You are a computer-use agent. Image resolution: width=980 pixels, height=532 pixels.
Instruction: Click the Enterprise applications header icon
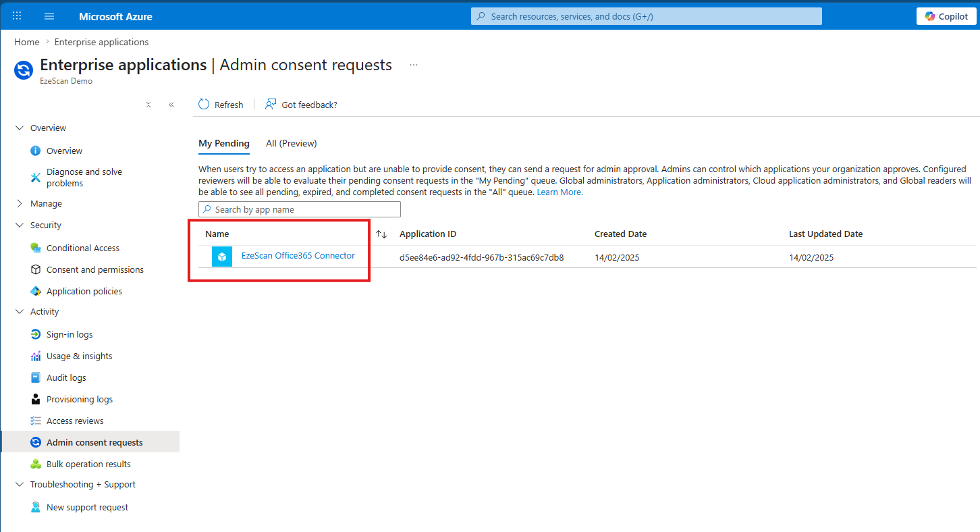click(24, 70)
